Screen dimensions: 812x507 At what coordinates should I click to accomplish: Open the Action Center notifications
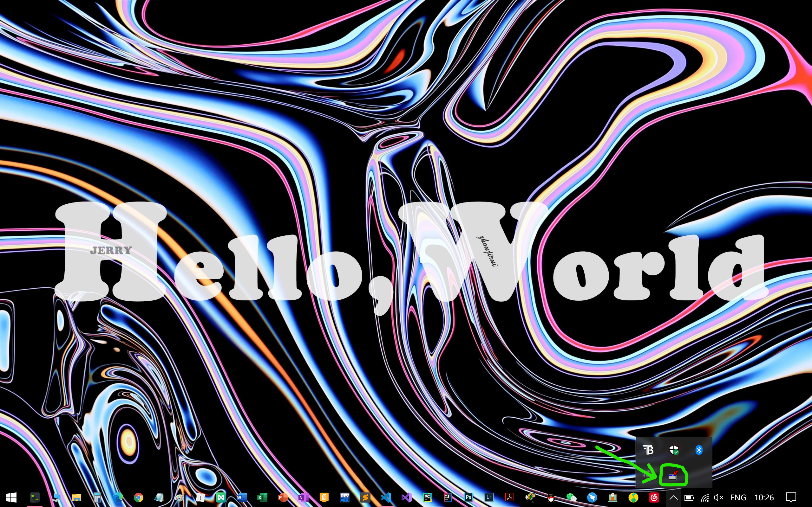(791, 497)
